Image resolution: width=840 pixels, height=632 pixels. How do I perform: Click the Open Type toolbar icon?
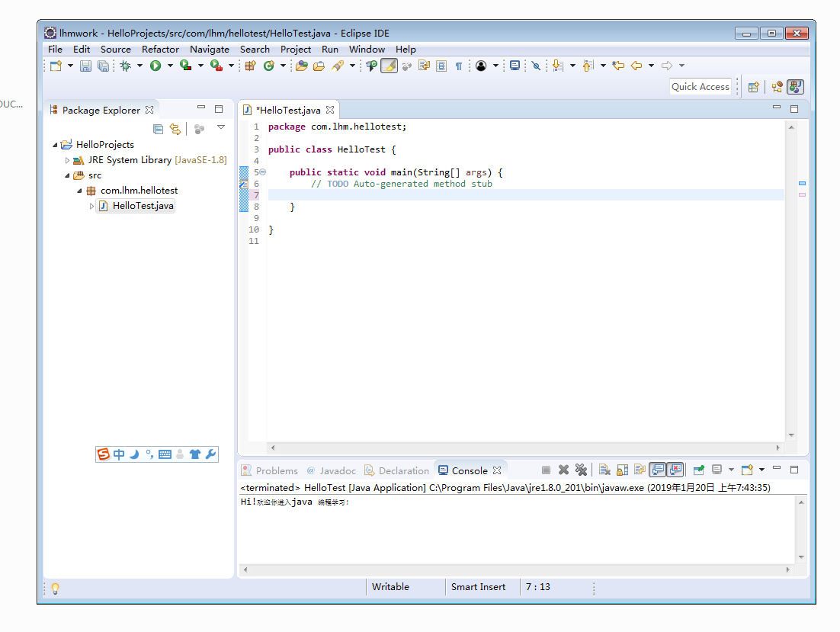(302, 66)
